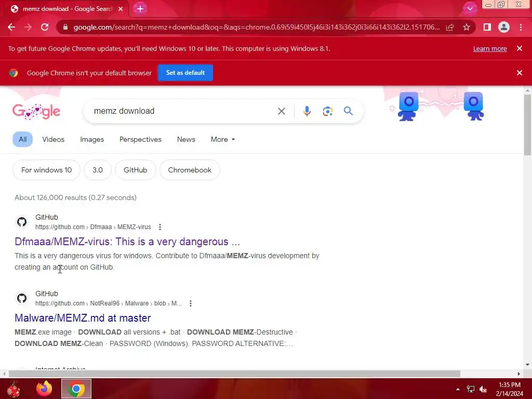Open more options for Dfmaaa result
The height and width of the screenshot is (399, 532).
[x=160, y=227]
